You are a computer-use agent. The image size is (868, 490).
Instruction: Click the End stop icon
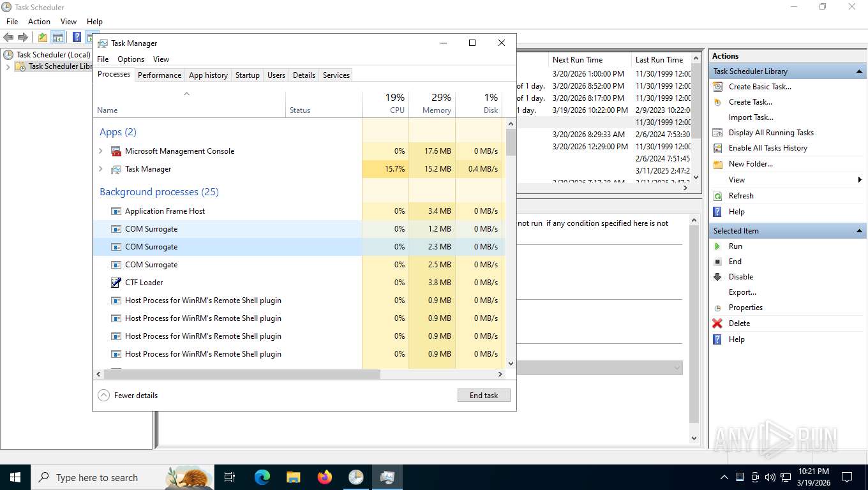718,262
